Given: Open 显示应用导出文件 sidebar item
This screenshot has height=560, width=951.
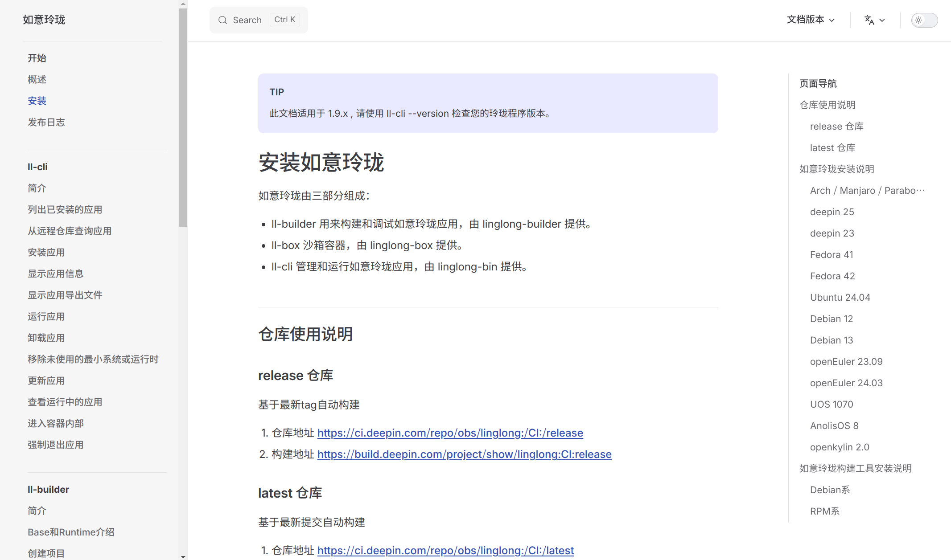Looking at the screenshot, I should tap(65, 295).
